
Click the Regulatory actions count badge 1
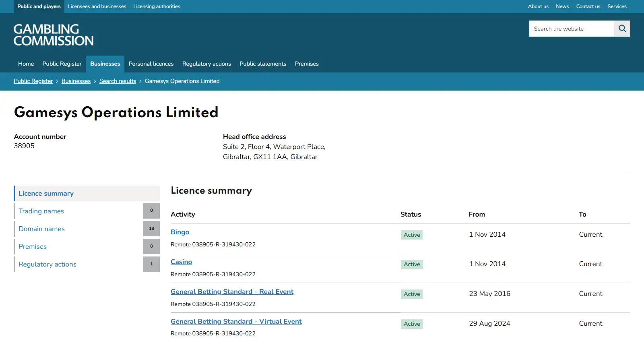click(x=151, y=264)
